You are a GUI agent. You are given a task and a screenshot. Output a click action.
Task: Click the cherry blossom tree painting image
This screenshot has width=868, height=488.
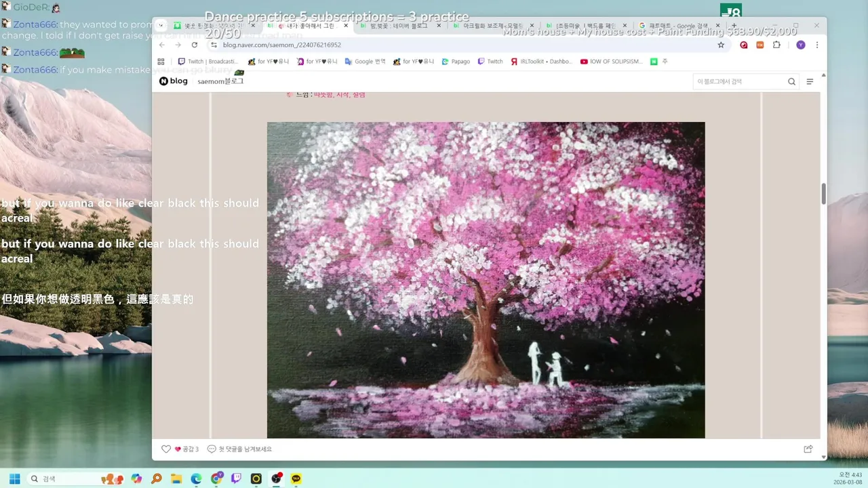click(486, 280)
